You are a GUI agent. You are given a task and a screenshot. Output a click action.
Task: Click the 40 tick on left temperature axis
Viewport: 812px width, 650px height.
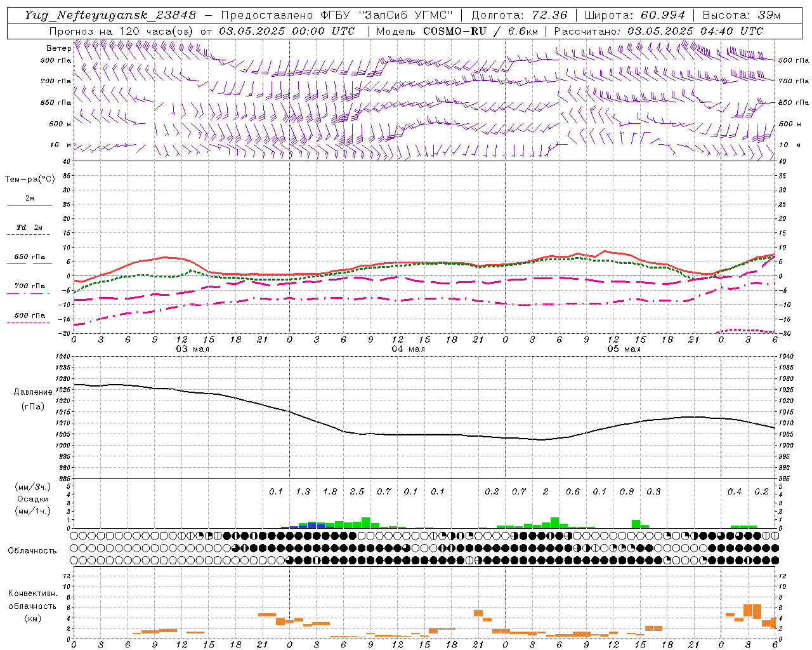point(67,162)
